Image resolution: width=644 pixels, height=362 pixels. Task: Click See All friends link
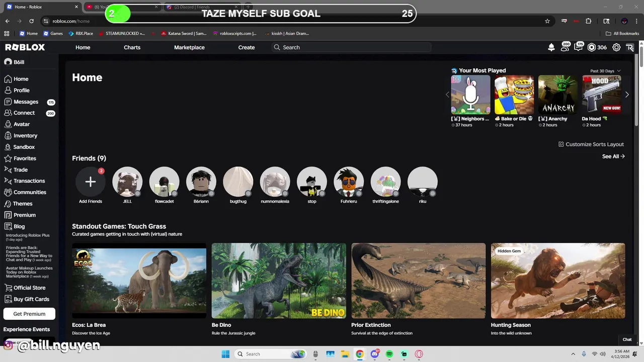pos(613,156)
